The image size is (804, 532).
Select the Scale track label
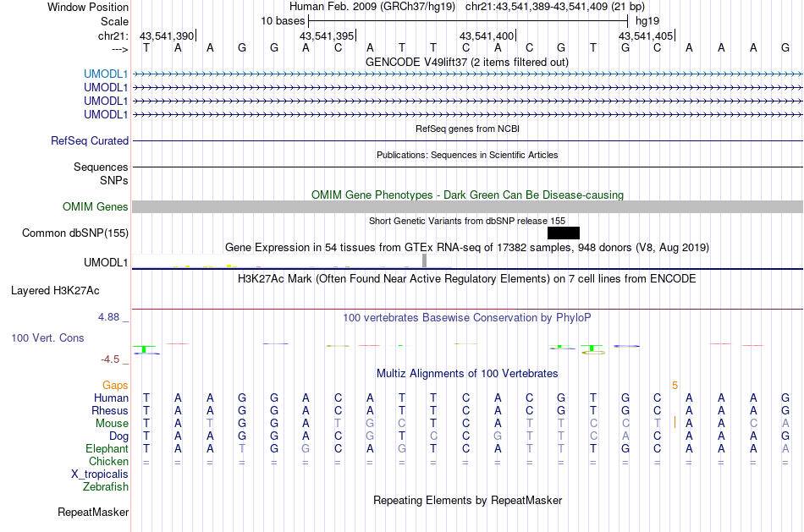click(114, 21)
